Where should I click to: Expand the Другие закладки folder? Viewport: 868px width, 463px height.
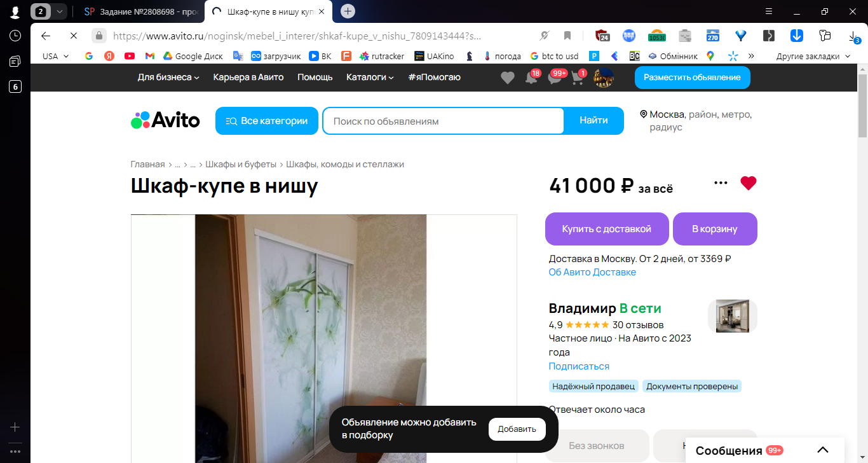pos(813,56)
